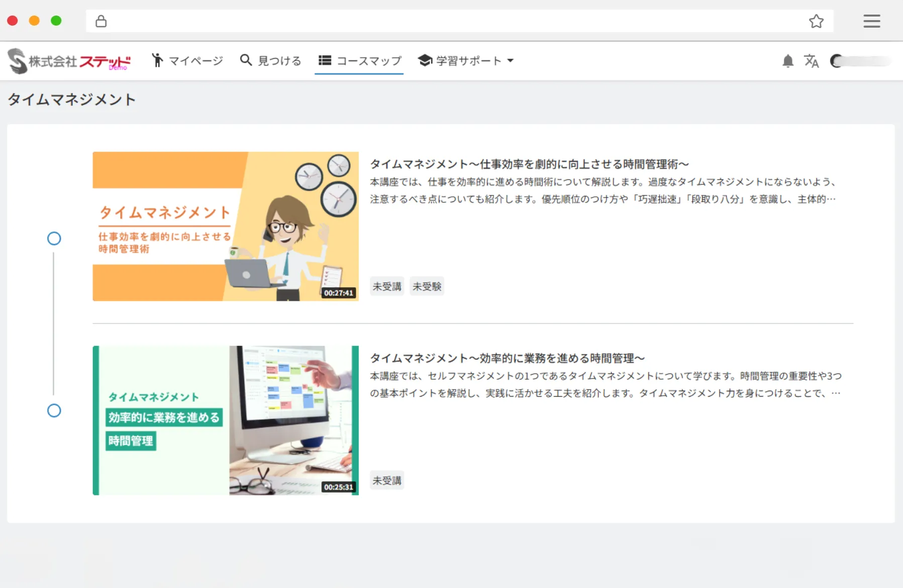
Task: Click the green macOS fullscreen button
Action: coord(56,21)
